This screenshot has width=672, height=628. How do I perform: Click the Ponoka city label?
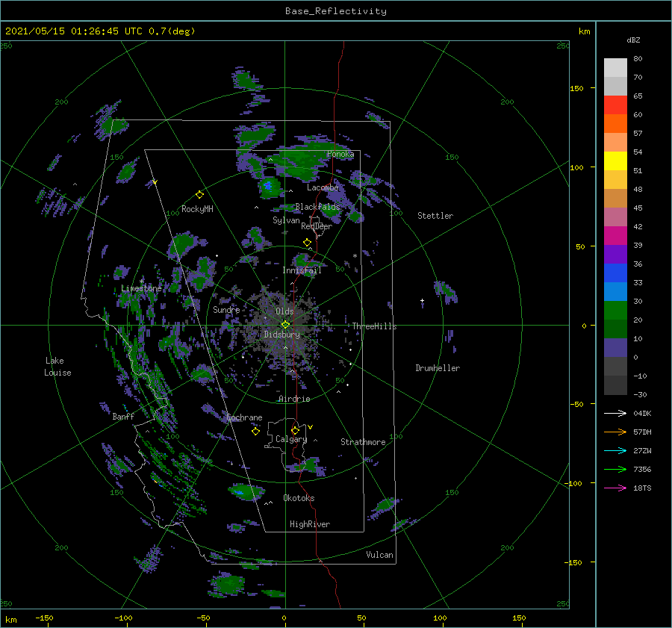pos(340,154)
